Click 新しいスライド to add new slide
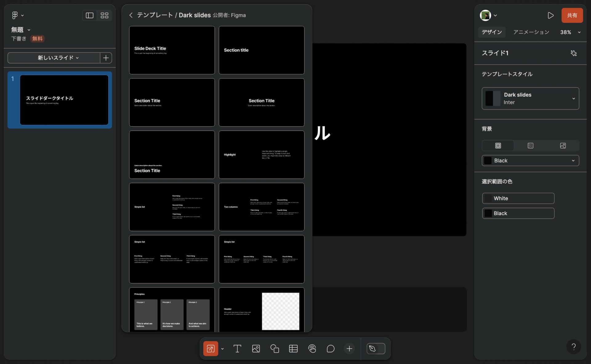The image size is (591, 364). [x=55, y=58]
